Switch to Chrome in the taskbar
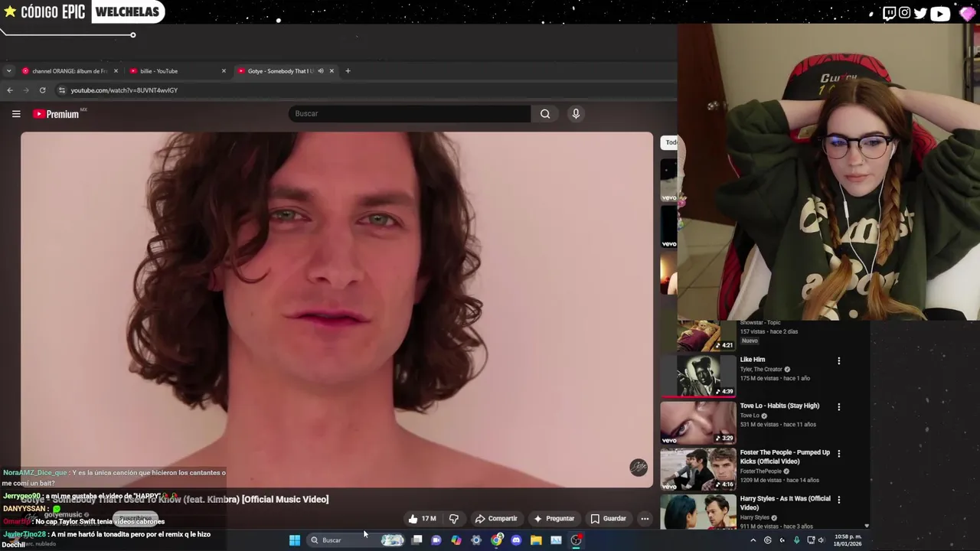 [x=497, y=540]
